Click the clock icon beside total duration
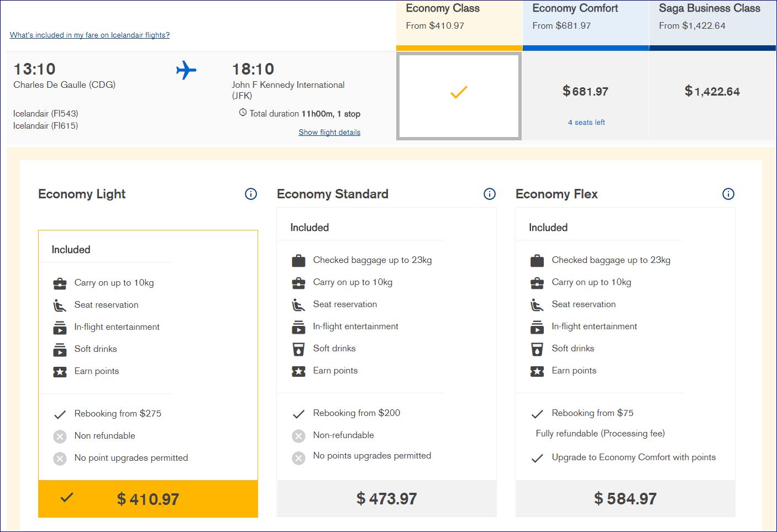Viewport: 777px width, 532px height. [243, 113]
